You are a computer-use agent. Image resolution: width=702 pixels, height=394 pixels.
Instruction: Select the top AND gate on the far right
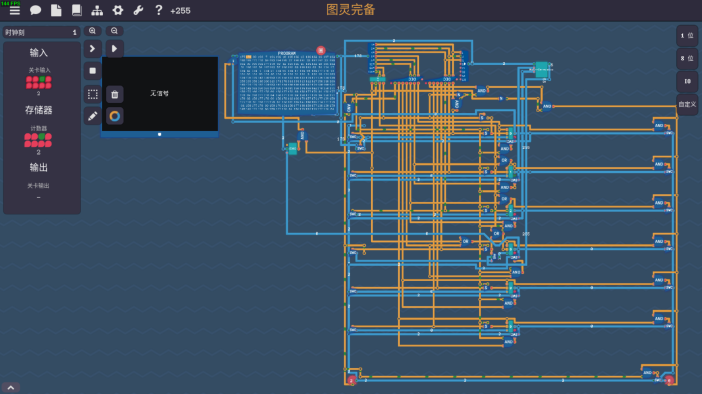coord(659,126)
